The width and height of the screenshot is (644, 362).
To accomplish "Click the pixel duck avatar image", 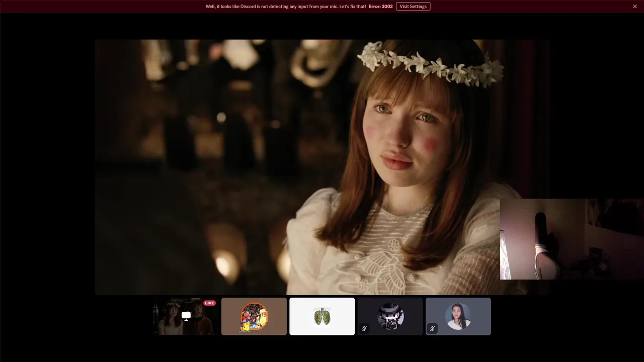I will [x=254, y=316].
